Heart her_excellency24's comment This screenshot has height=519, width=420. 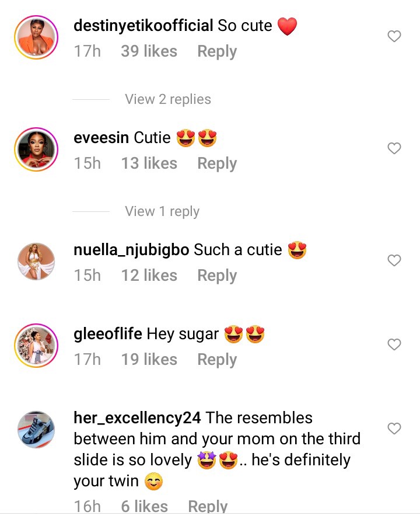click(x=394, y=429)
